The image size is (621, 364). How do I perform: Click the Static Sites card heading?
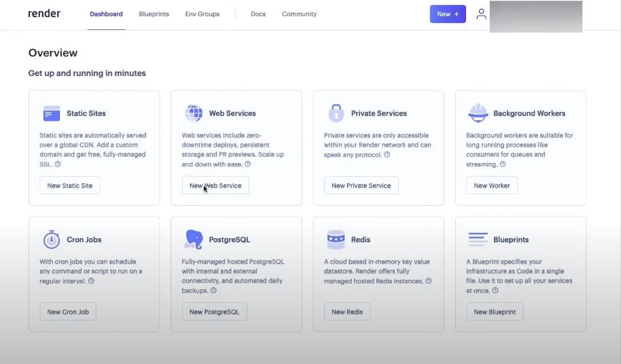click(x=86, y=113)
